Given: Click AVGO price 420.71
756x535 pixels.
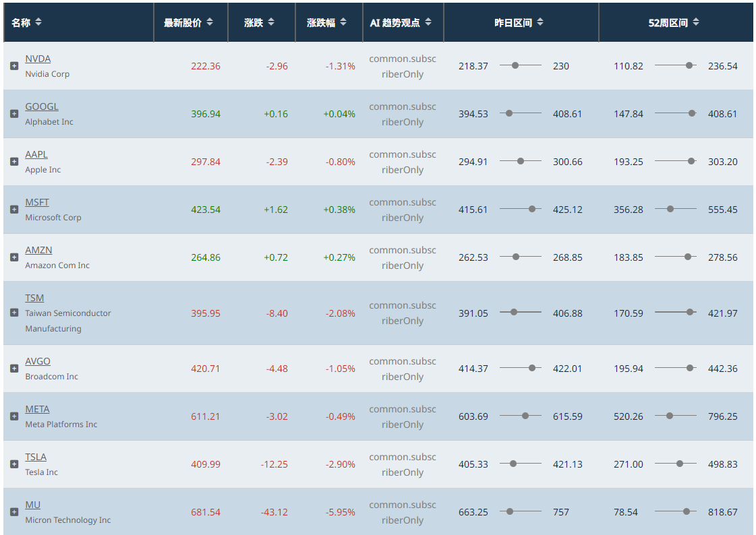Looking at the screenshot, I should (206, 369).
